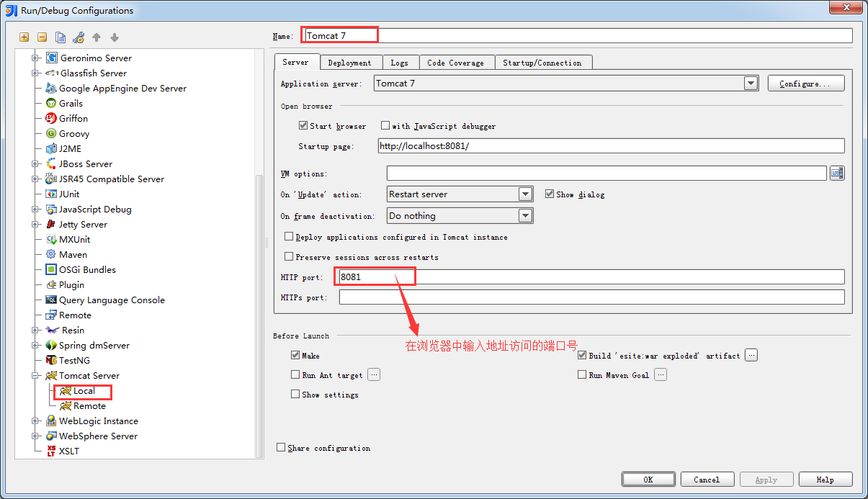Click the Startup page URL field
Image resolution: width=868 pixels, height=499 pixels.
click(x=611, y=146)
